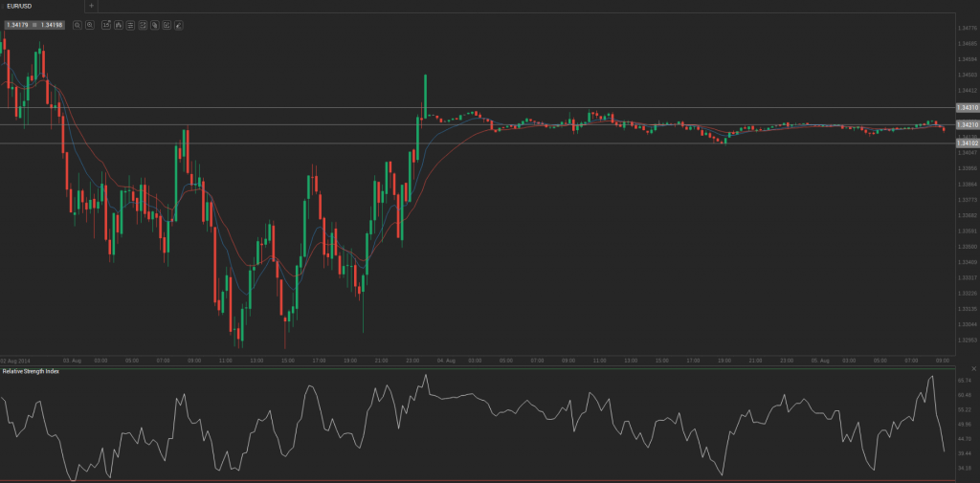Select the 1.34310 horizontal line price label
This screenshot has width=980, height=483.
click(967, 108)
